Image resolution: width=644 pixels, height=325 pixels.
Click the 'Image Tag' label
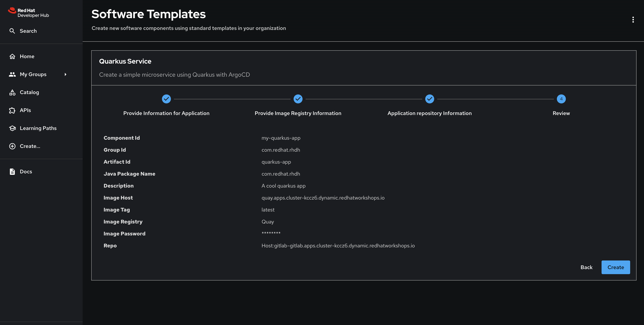click(117, 210)
